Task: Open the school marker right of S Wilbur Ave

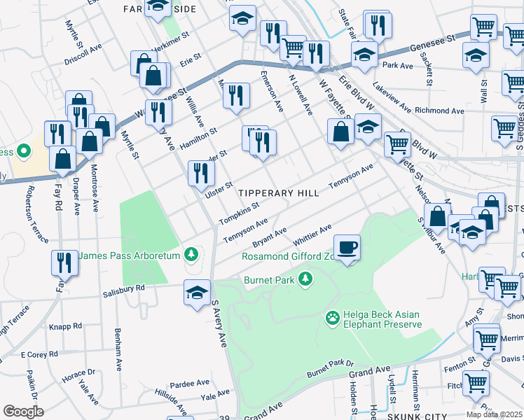Action: click(x=472, y=233)
